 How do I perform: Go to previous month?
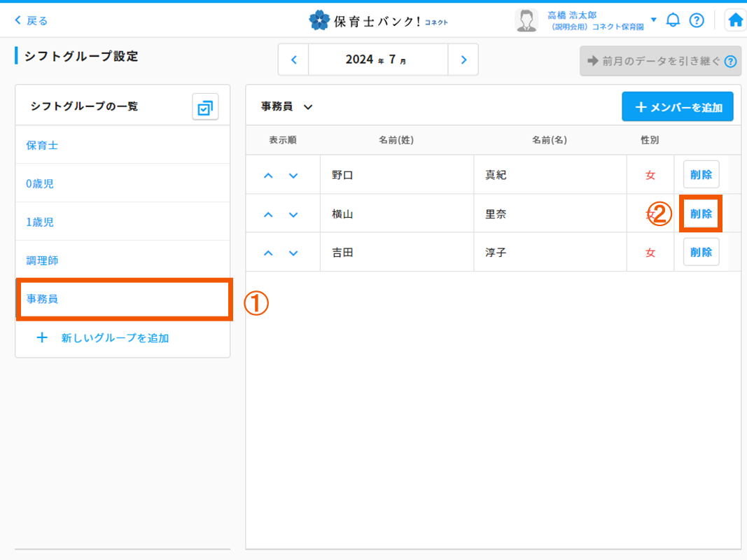[294, 60]
